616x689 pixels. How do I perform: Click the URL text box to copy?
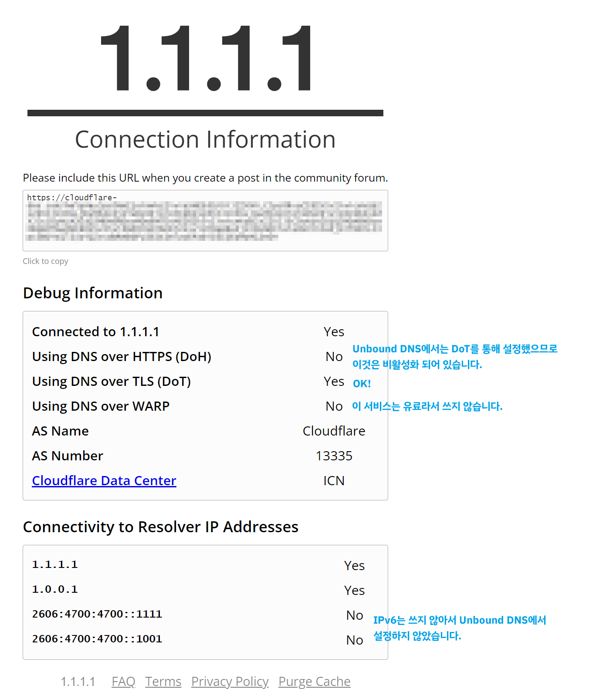click(205, 220)
